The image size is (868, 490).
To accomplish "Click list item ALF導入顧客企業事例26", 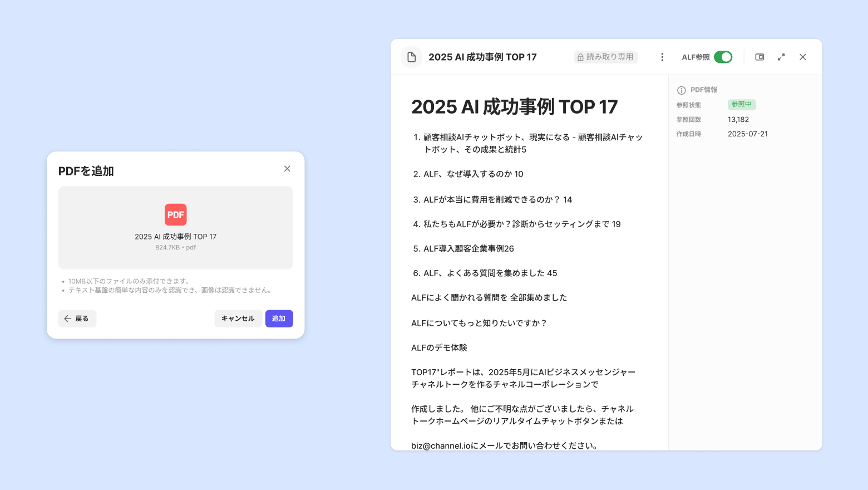I will point(463,248).
